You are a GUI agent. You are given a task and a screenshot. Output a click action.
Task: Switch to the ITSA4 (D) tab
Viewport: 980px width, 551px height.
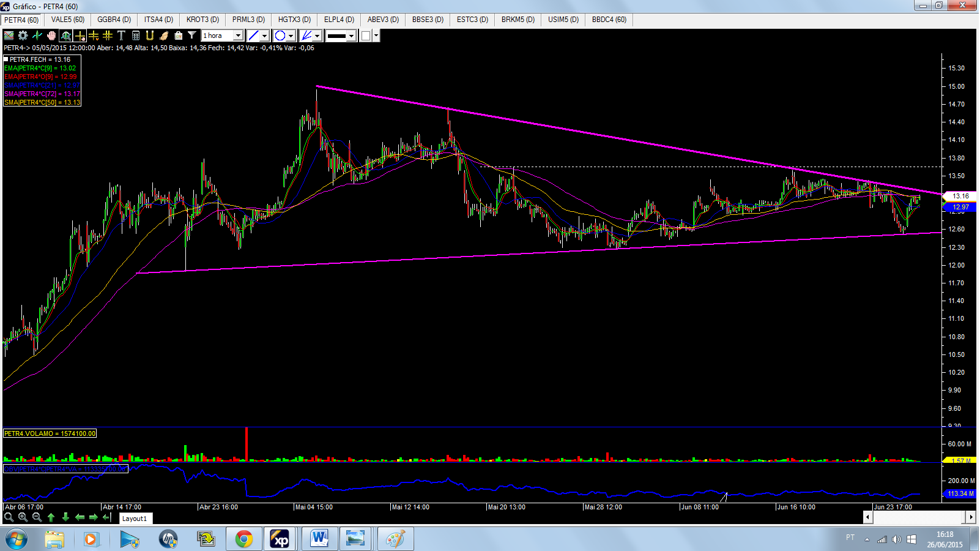click(159, 20)
